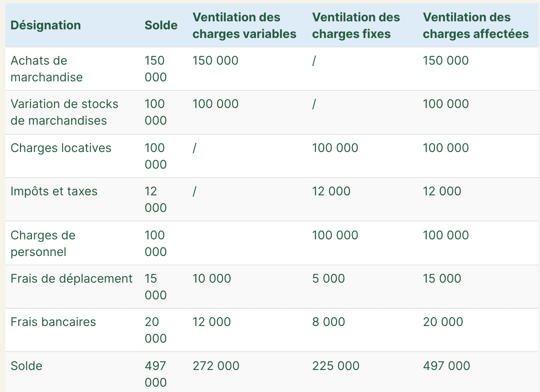Click the 8 000 fixed bank fees value
The image size is (540, 392).
click(328, 322)
